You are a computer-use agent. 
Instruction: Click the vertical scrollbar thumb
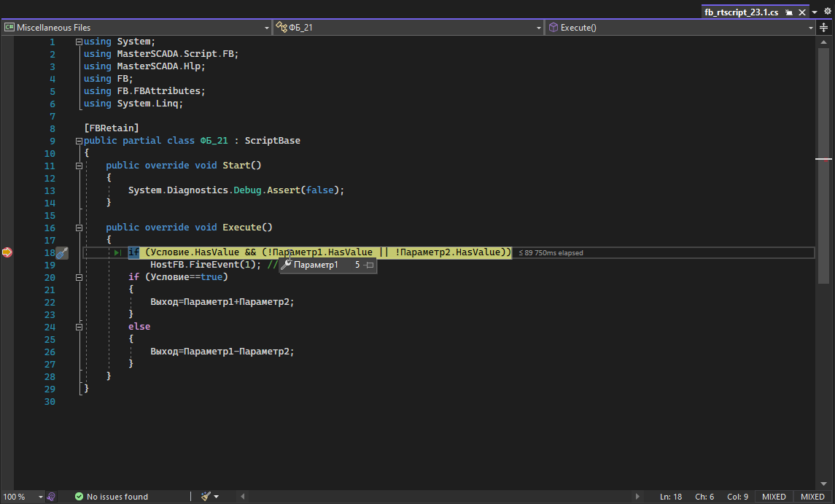coord(823,165)
